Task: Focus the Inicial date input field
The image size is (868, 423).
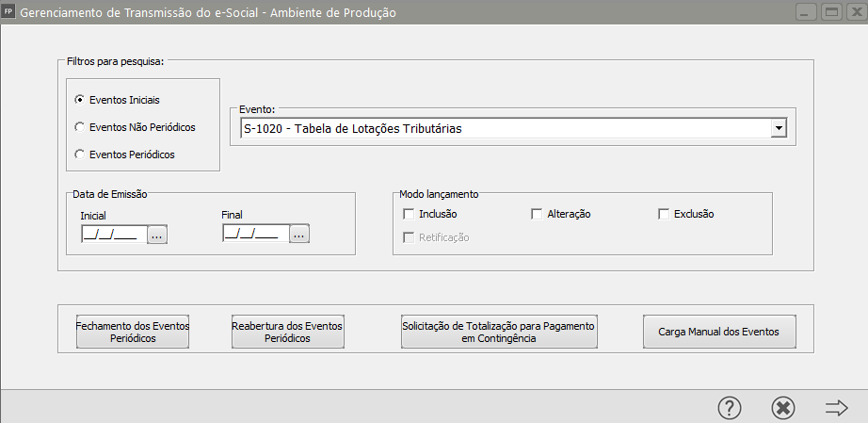Action: [x=113, y=235]
